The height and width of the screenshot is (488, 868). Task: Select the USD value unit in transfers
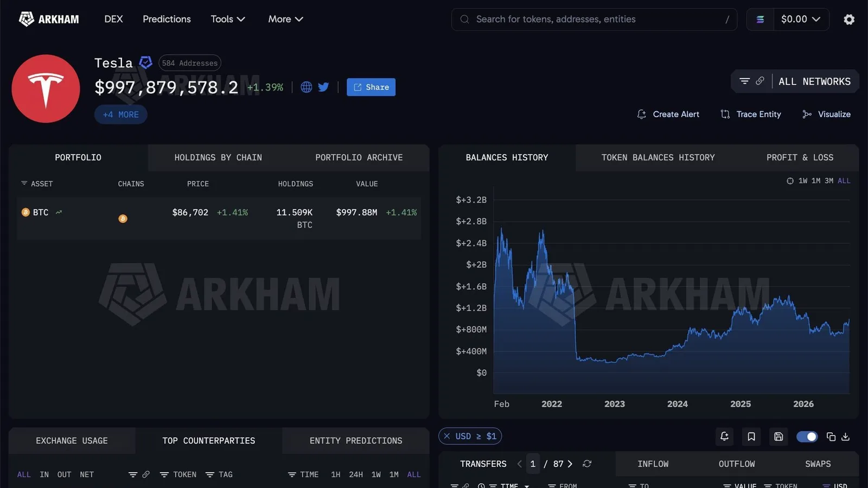835,485
